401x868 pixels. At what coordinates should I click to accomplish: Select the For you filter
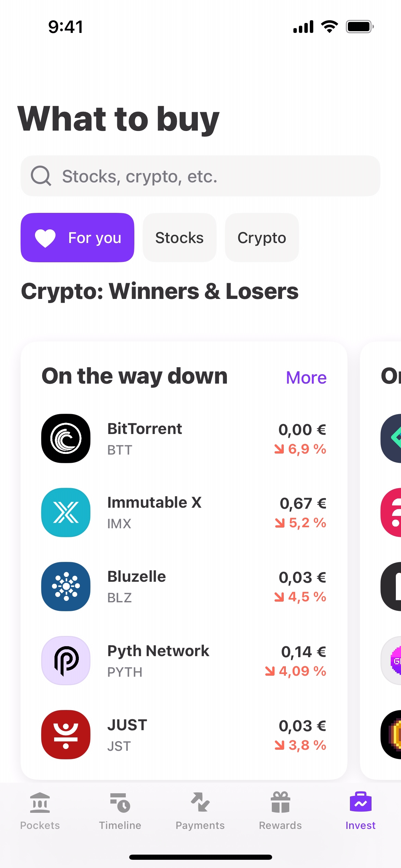point(77,238)
